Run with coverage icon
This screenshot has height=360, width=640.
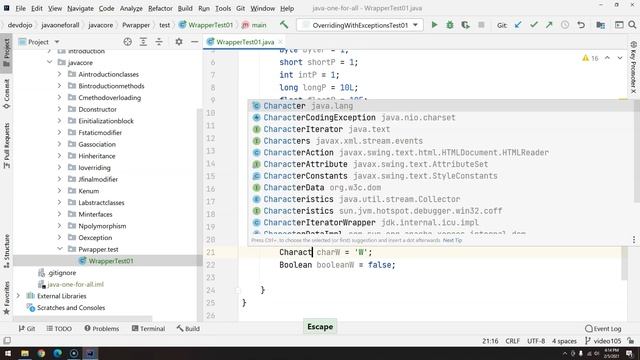[x=465, y=25]
